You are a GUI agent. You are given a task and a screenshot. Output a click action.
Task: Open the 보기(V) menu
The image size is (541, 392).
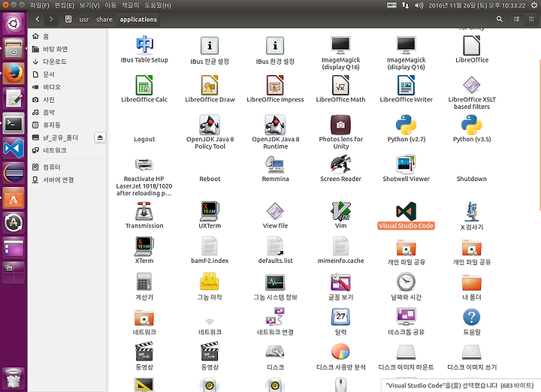tap(89, 5)
